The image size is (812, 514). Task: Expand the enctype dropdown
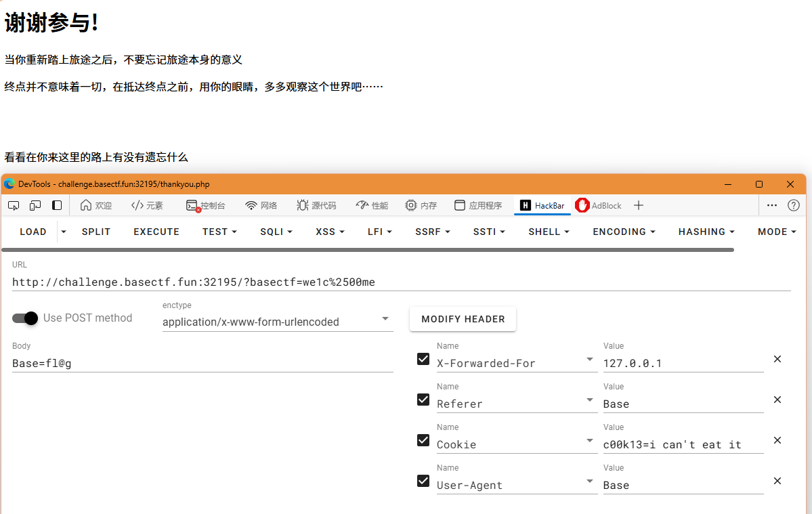(x=385, y=319)
